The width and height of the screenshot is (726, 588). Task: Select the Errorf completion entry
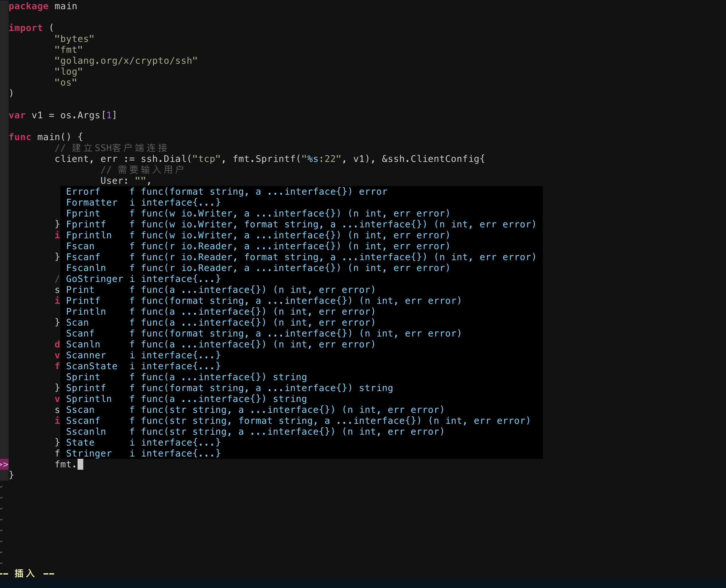click(302, 192)
